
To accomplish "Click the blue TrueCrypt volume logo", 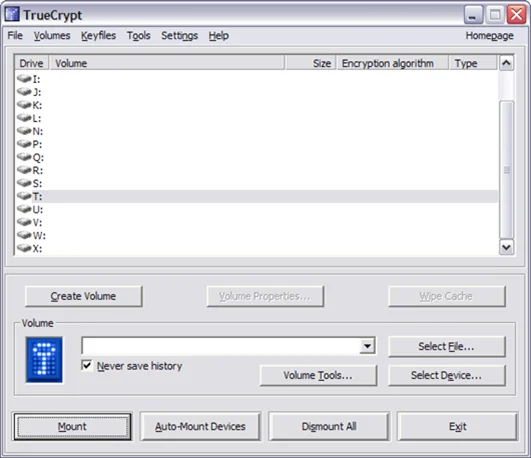I will [x=44, y=360].
